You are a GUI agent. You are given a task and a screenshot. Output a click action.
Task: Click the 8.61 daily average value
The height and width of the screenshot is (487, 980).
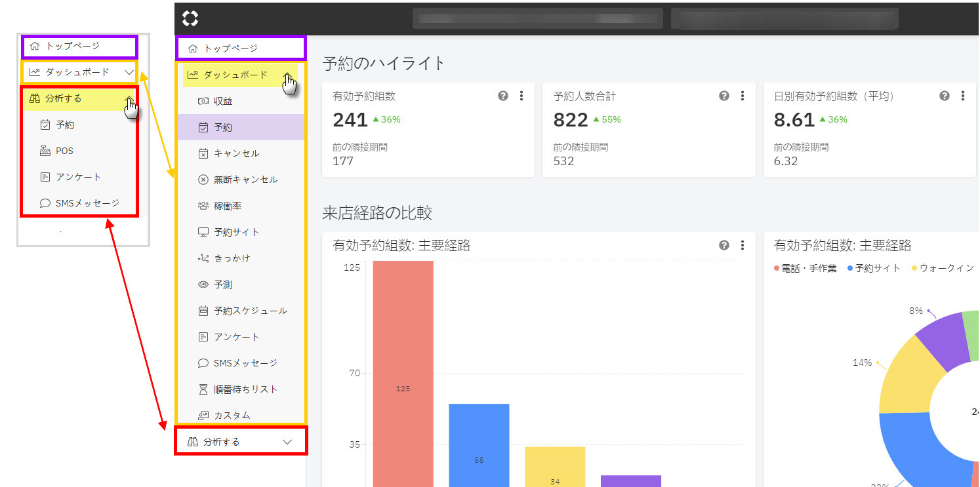pos(794,119)
